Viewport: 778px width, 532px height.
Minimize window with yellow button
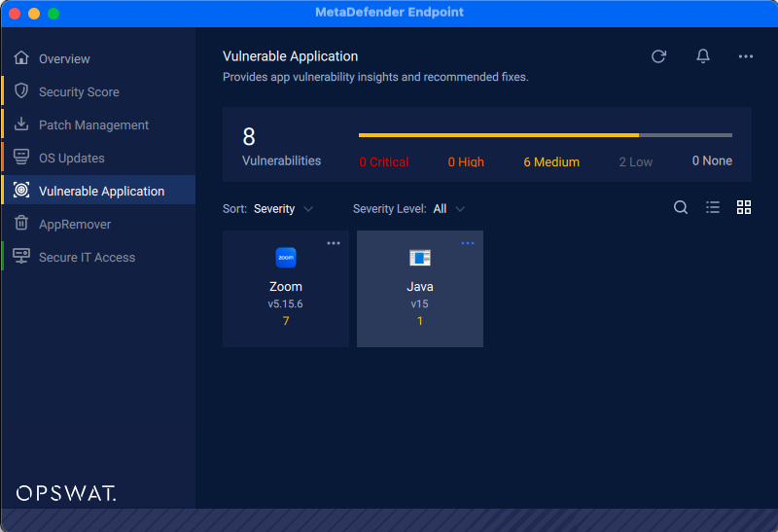(34, 14)
